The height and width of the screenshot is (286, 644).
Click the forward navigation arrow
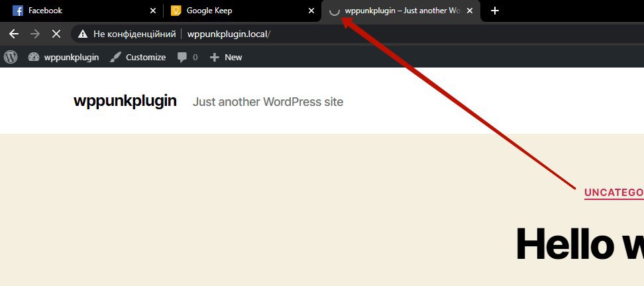click(x=35, y=34)
